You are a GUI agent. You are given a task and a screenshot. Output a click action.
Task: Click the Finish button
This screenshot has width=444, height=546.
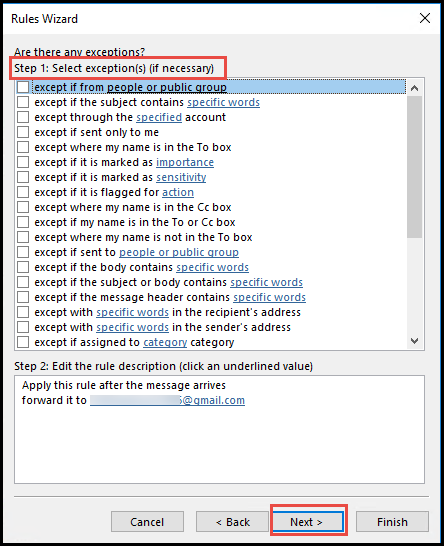pyautogui.click(x=392, y=522)
